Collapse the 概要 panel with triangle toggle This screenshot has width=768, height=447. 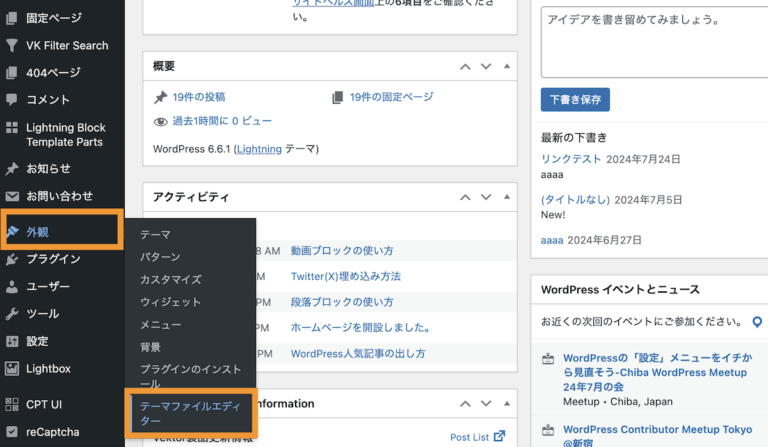coord(507,66)
